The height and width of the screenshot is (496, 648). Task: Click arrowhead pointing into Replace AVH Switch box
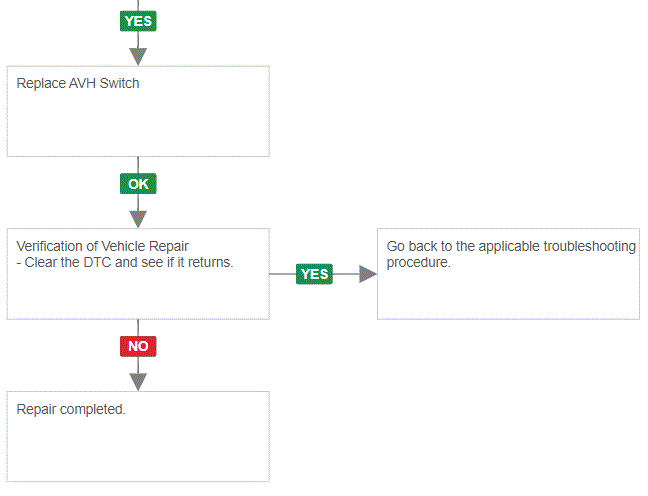[x=138, y=57]
